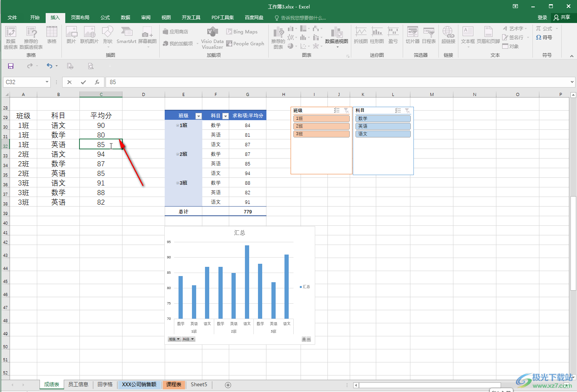Toggle 2班 in the 班级 slicer
577x392 pixels.
tap(321, 126)
